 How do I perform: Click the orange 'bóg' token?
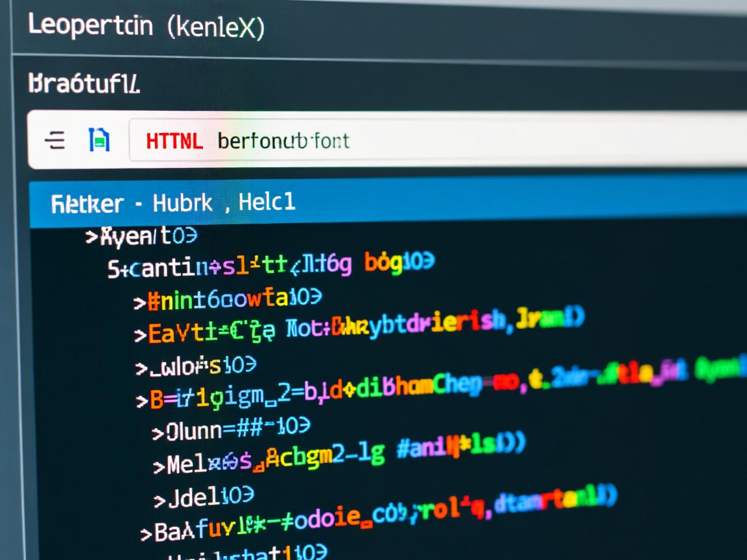(x=383, y=262)
